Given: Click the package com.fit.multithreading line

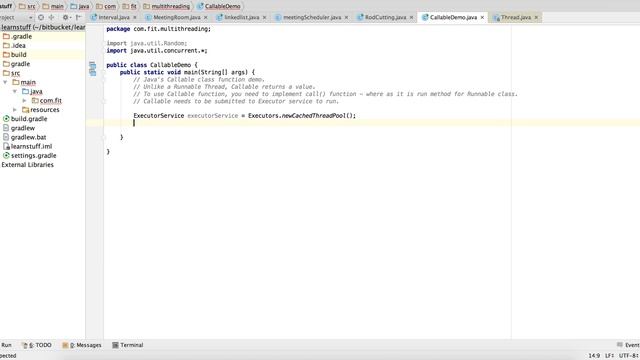Looking at the screenshot, I should point(159,29).
